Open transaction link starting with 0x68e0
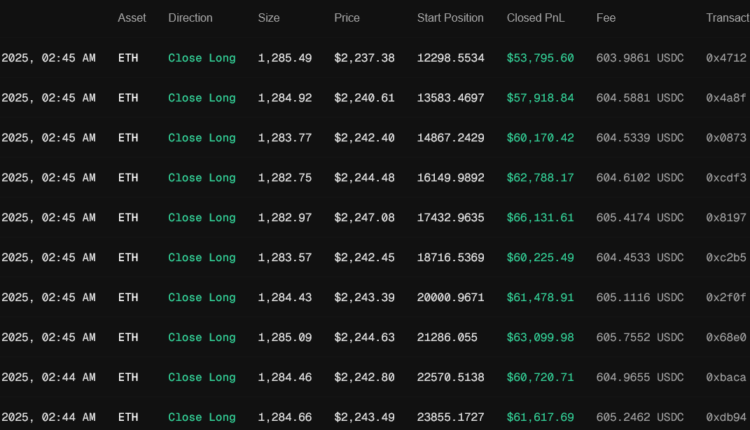750x430 pixels. [726, 338]
